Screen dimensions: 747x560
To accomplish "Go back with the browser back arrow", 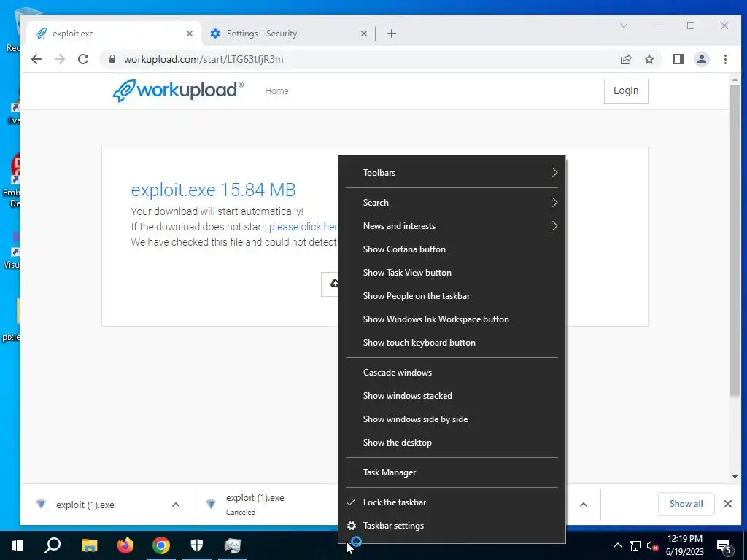I will tap(36, 59).
